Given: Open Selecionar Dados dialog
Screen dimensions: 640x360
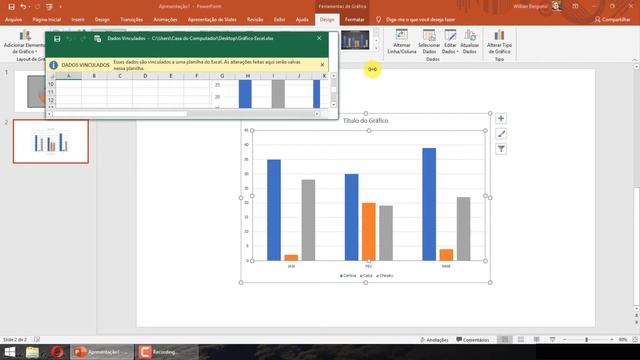Looking at the screenshot, I should coord(429,42).
